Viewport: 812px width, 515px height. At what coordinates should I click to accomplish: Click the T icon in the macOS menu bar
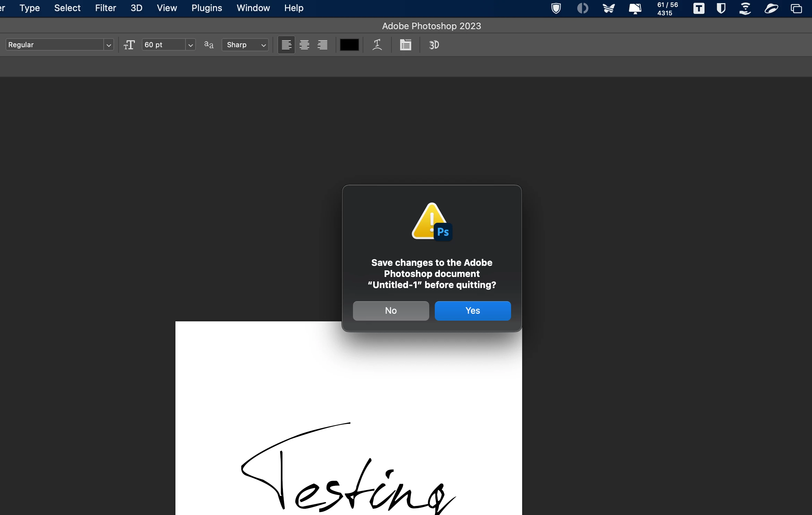coord(699,8)
